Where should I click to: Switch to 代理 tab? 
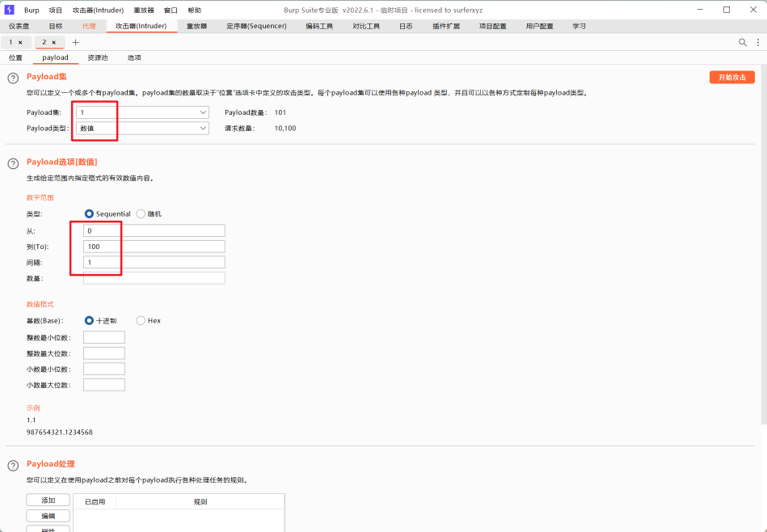pos(89,26)
